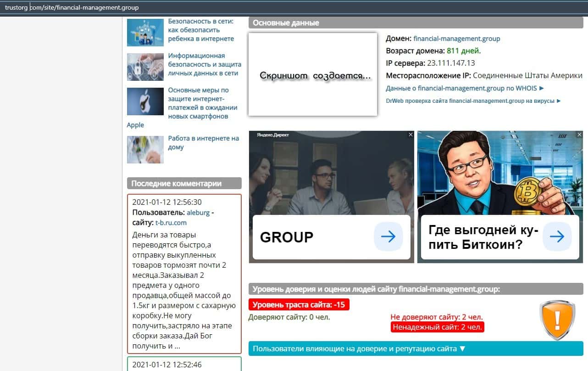Screen dimensions: 588x371
Task: Click 'Ненадежный сайт: 2 чел.' badge
Action: pyautogui.click(x=438, y=327)
